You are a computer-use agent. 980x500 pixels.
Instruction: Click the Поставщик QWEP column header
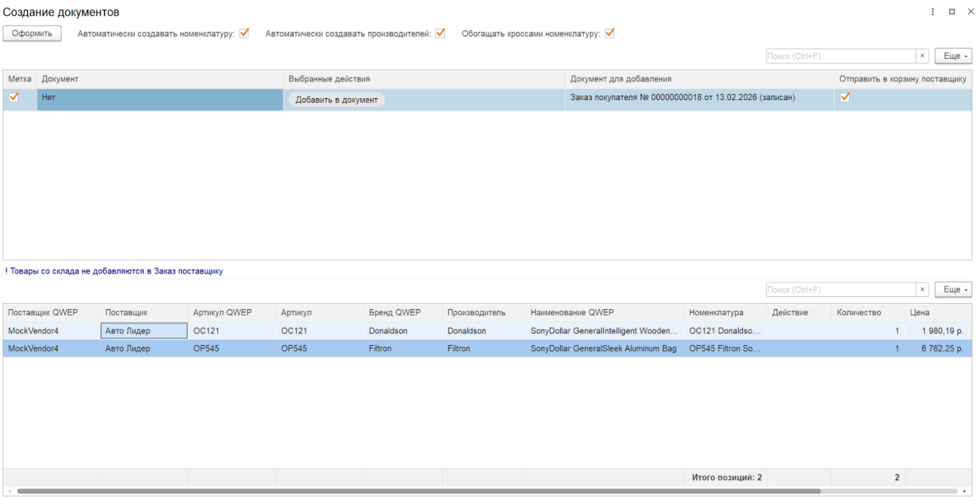pos(43,313)
